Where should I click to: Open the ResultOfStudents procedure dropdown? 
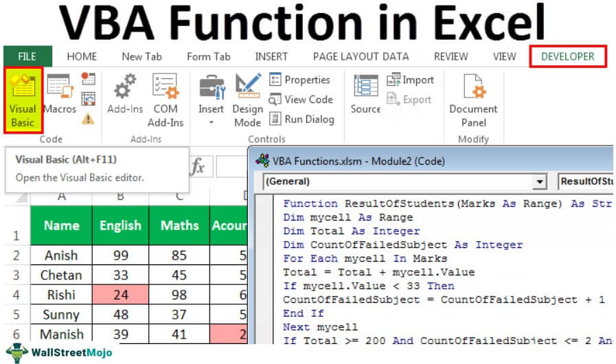586,181
